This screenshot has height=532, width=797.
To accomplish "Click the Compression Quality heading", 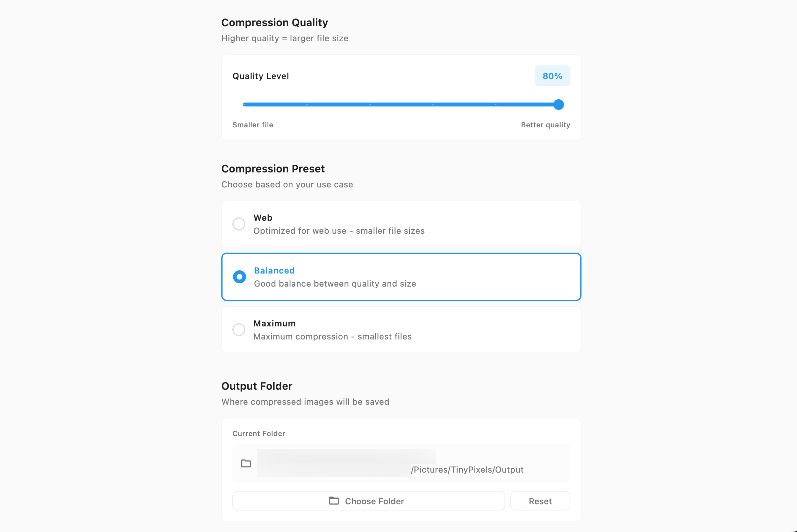I will click(274, 22).
